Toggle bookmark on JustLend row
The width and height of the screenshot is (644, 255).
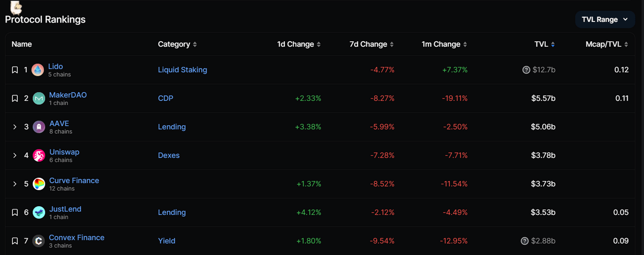click(x=15, y=213)
